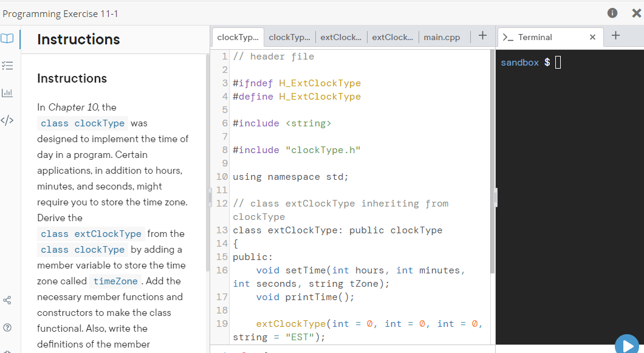This screenshot has width=644, height=353.
Task: Click the '#include "clockType.h"' line
Action: click(296, 150)
